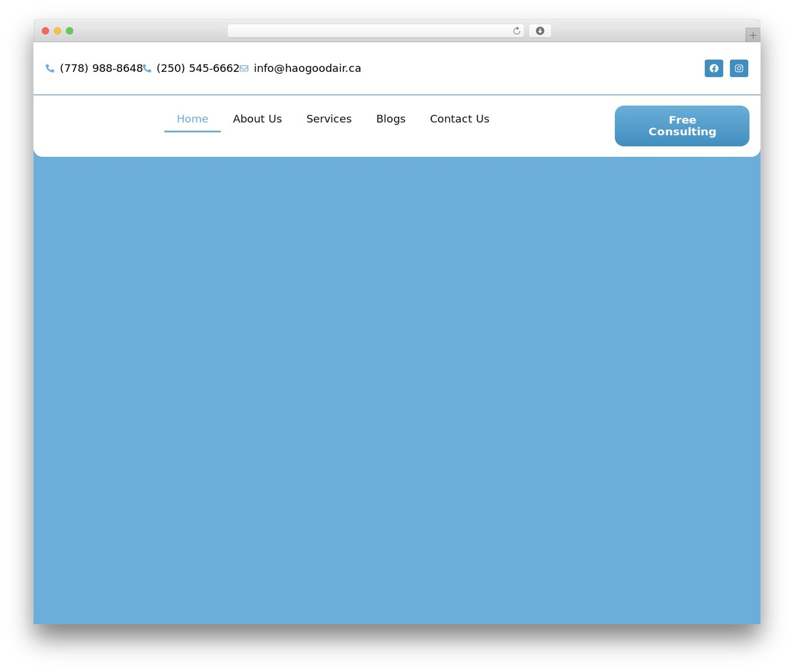
Task: Open the Blogs menu item
Action: point(391,119)
